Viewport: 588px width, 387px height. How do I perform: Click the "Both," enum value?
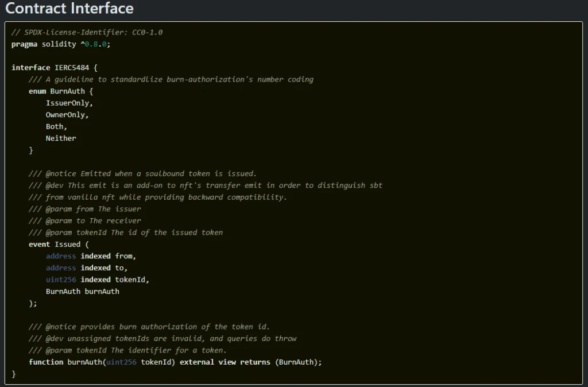[x=56, y=127]
